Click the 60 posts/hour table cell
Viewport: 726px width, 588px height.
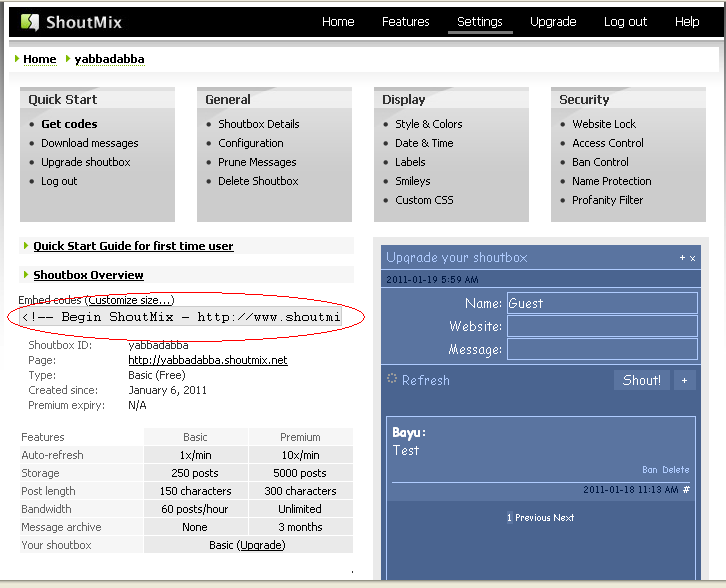click(195, 509)
